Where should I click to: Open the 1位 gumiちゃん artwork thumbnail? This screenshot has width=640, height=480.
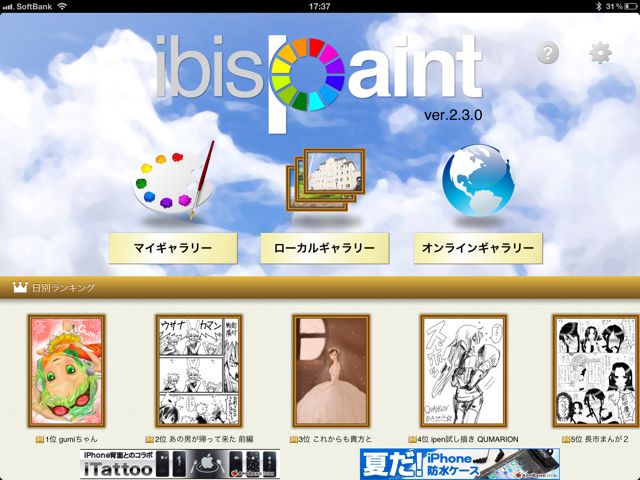tap(67, 371)
